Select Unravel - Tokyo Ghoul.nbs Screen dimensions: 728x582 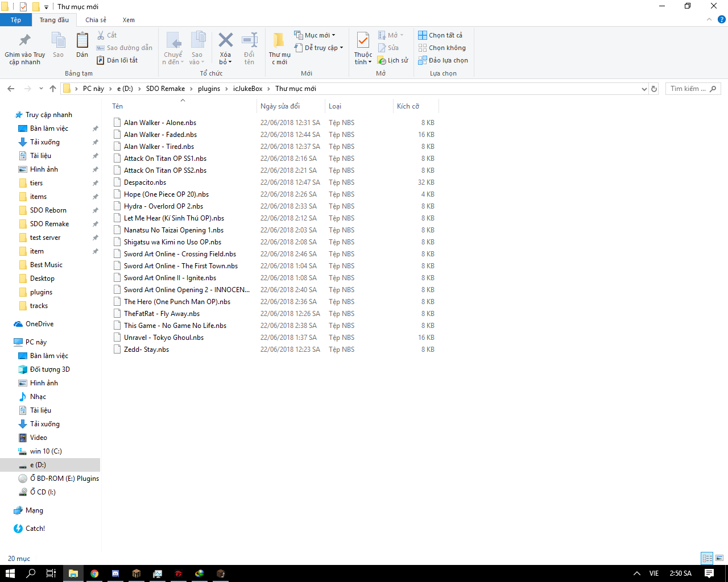(x=164, y=338)
